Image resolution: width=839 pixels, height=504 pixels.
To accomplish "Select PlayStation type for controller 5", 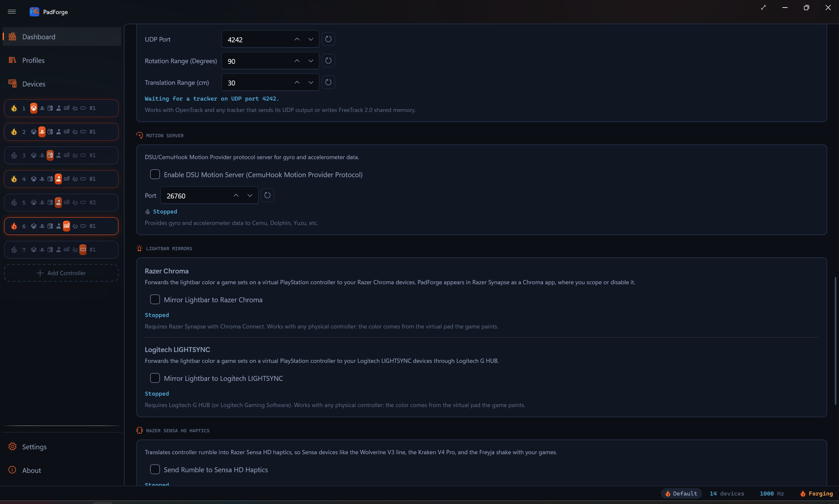I will 42,202.
